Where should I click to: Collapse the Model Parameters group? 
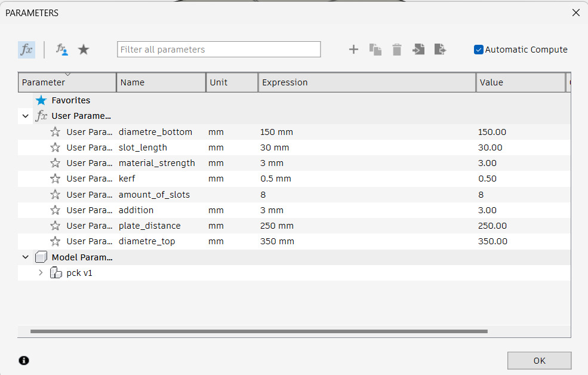point(25,257)
